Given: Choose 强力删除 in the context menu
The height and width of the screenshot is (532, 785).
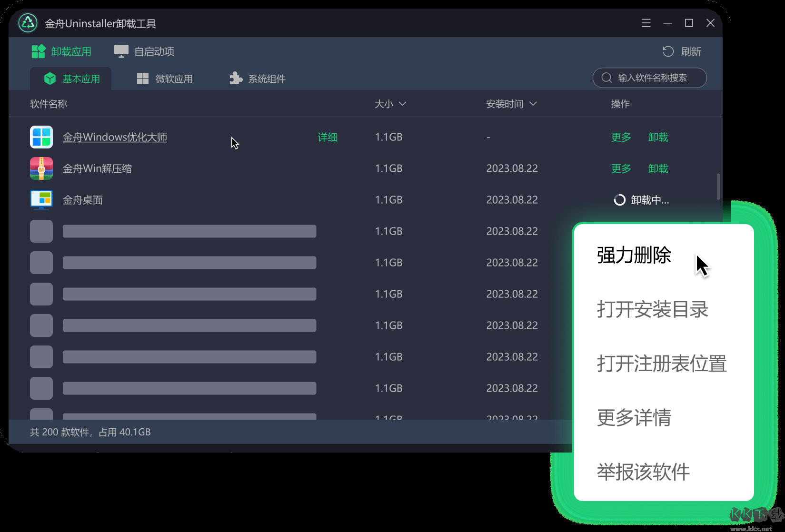Looking at the screenshot, I should 634,255.
